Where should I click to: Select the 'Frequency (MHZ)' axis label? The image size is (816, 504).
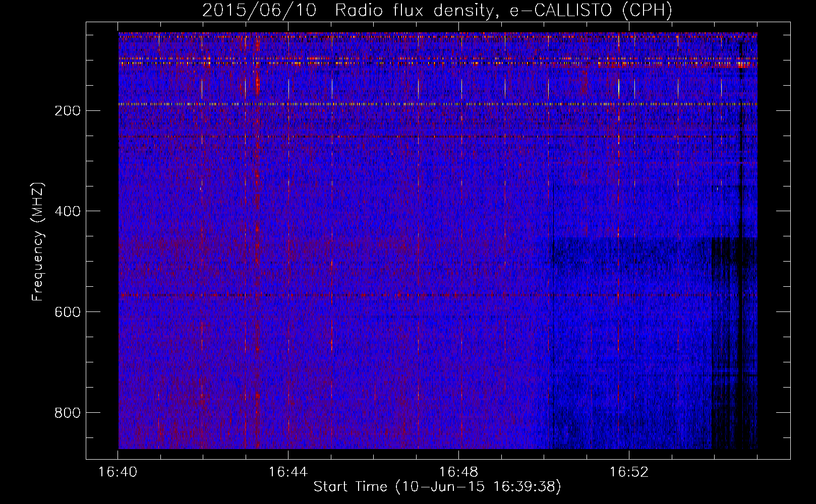click(x=38, y=242)
